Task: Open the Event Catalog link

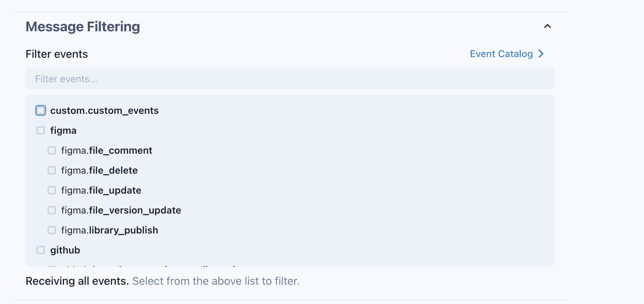Action: 501,54
